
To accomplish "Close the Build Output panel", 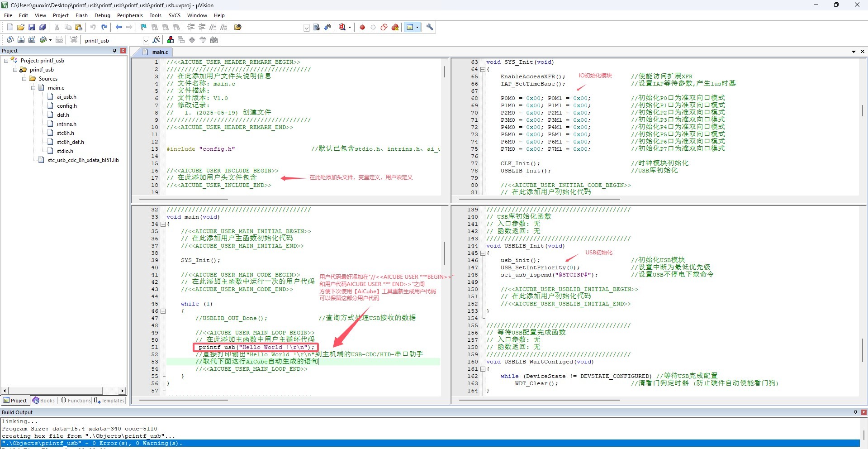I will (863, 412).
